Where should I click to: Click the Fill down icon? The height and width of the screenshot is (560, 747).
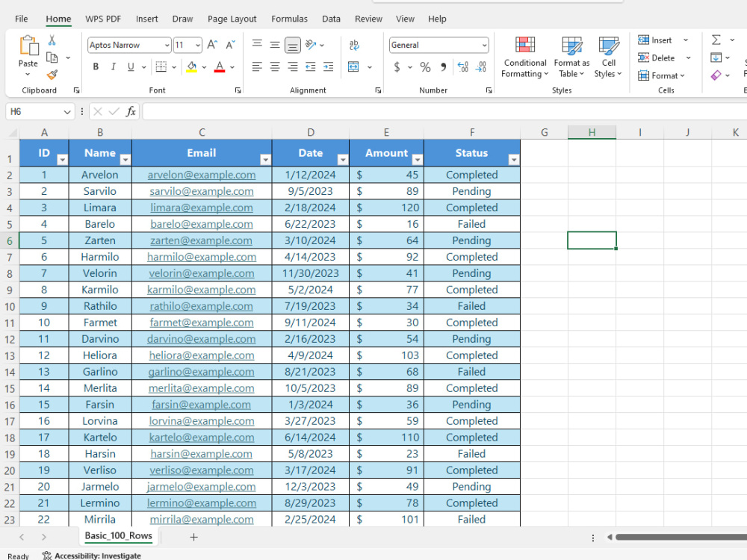pos(716,57)
